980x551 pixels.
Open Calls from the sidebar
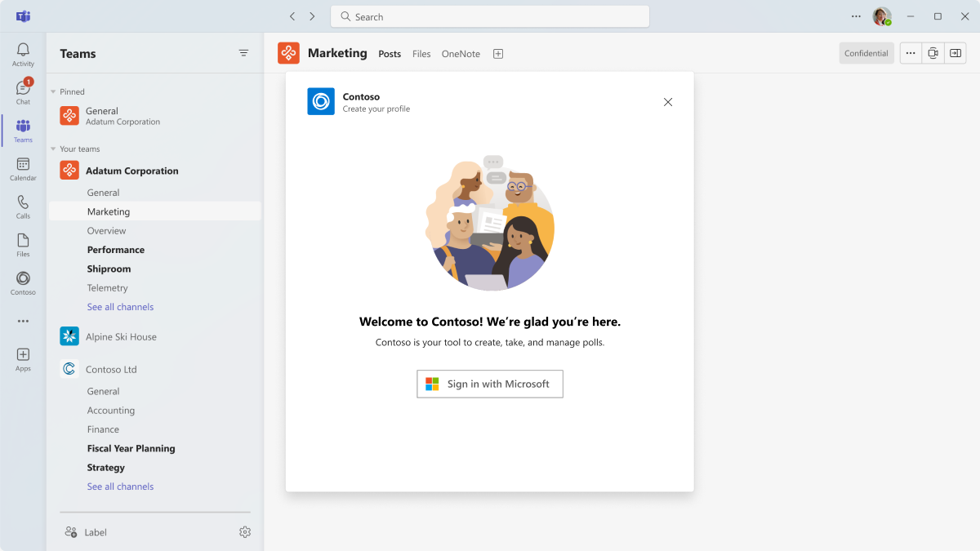click(23, 207)
